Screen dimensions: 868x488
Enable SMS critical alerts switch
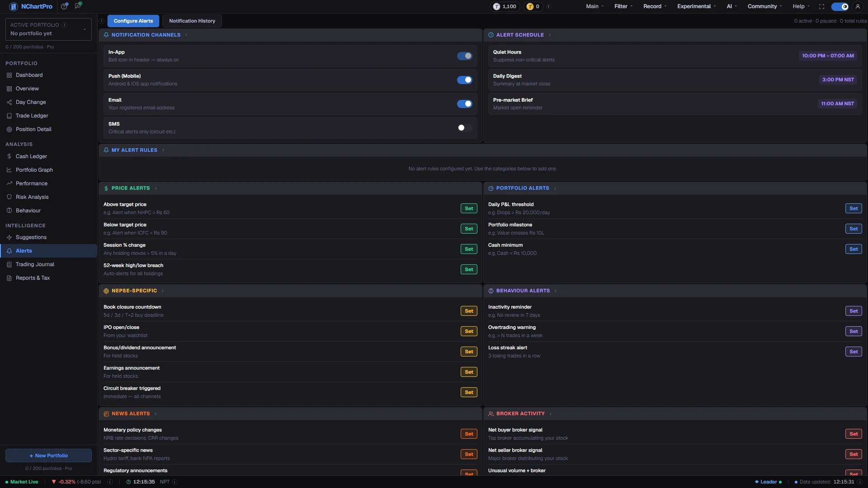coord(464,128)
